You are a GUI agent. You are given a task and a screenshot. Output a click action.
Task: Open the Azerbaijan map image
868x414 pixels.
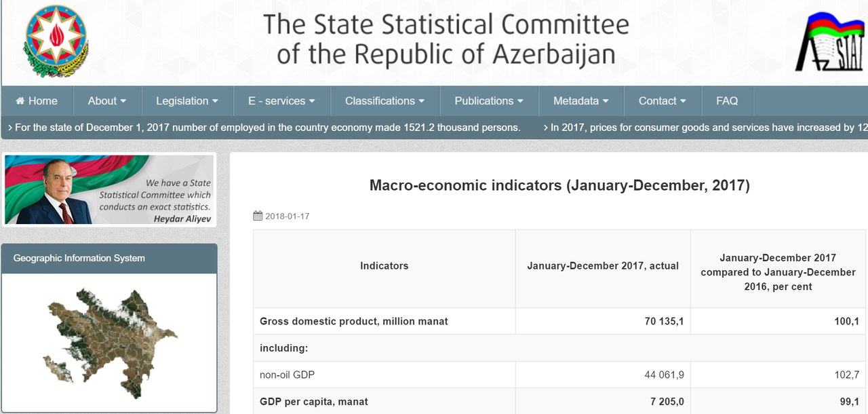(x=108, y=341)
